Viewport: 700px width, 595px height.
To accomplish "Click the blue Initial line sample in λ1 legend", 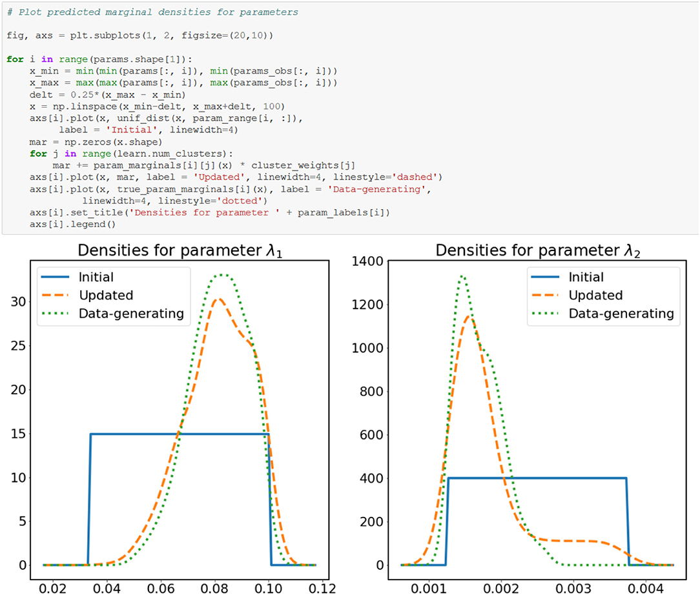I will 56,277.
